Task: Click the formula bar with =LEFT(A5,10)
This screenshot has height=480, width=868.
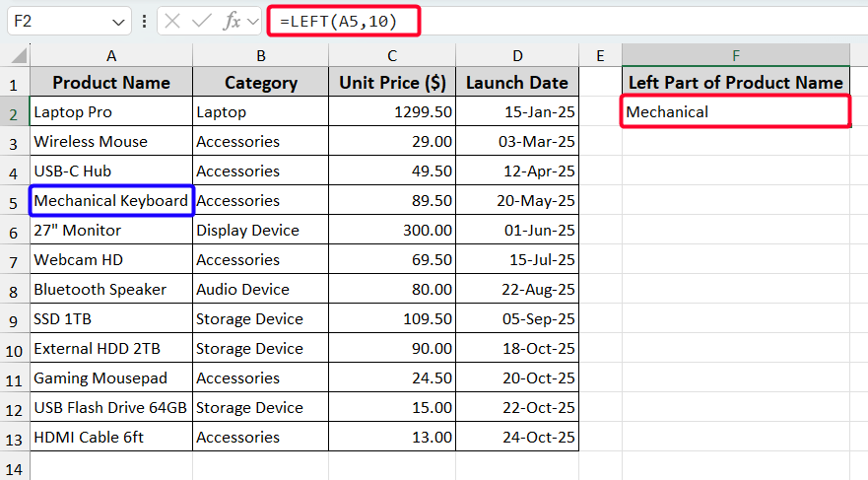Action: 568,22
